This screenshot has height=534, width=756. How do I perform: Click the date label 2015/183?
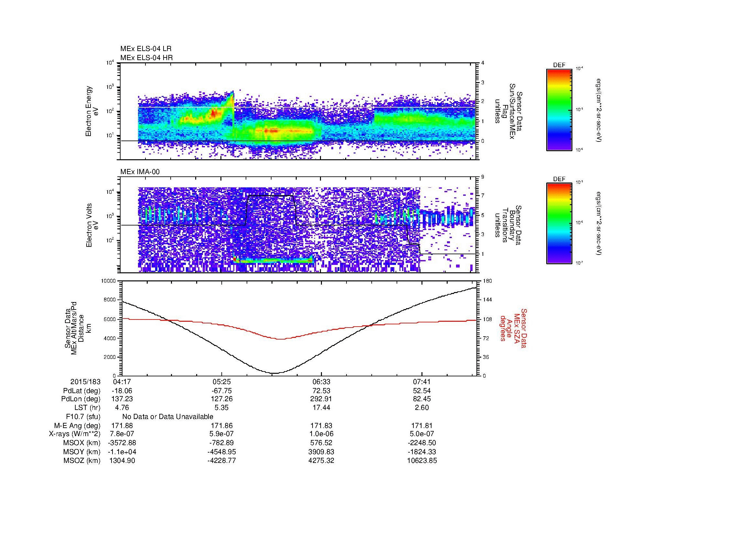pos(85,382)
